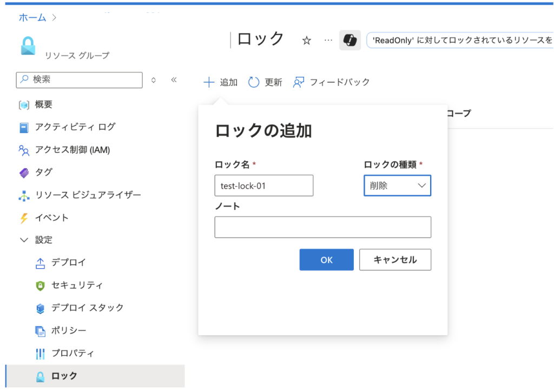The width and height of the screenshot is (554, 392).
Task: Collapse the 設定 section
Action: coord(24,240)
